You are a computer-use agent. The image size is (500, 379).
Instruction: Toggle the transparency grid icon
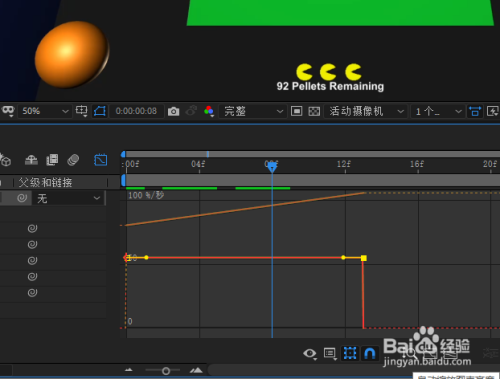pos(314,111)
